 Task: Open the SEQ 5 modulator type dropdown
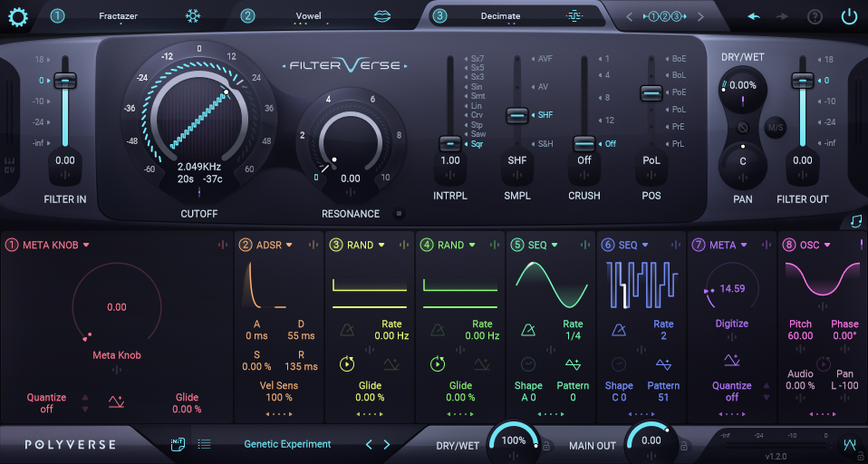click(x=555, y=245)
